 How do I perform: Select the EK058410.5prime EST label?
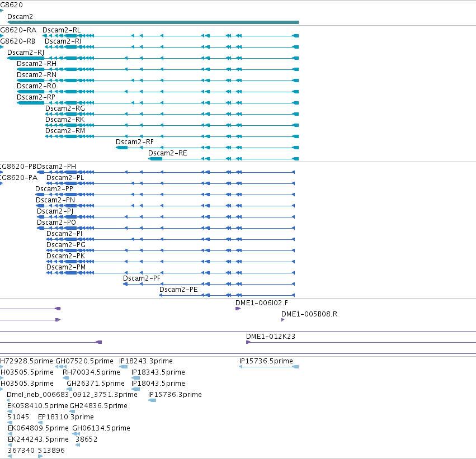coord(37,406)
